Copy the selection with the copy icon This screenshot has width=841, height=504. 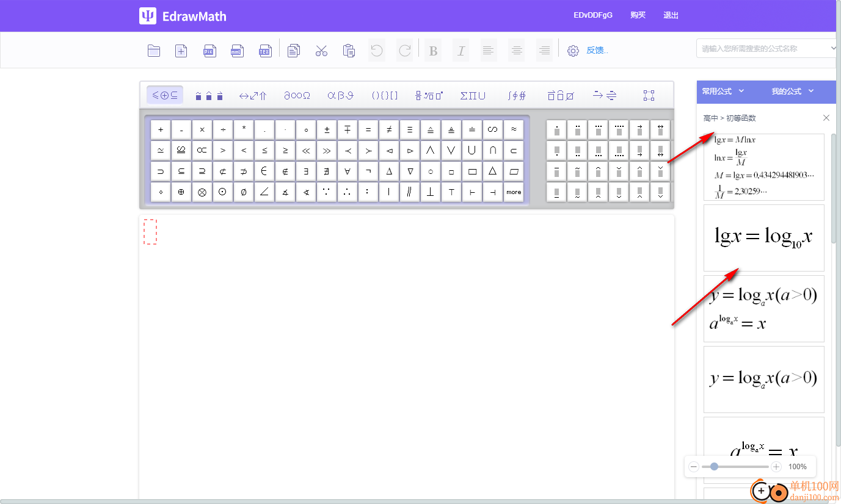coord(294,51)
